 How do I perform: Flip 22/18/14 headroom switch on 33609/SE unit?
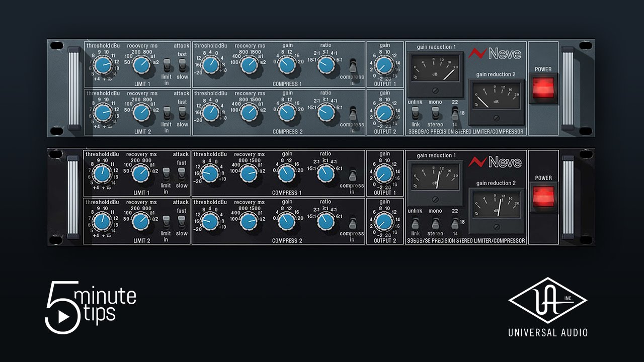click(455, 222)
